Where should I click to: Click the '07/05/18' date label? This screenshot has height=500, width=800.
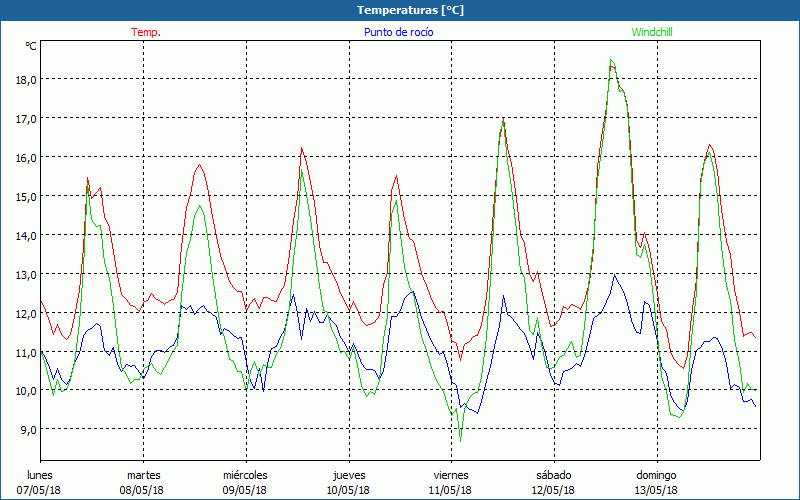tap(39, 490)
